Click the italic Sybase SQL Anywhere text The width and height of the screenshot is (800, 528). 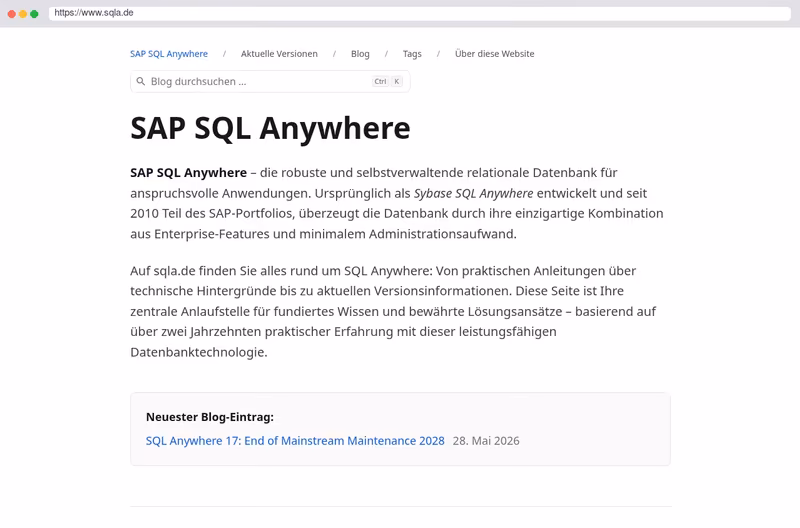[473, 193]
